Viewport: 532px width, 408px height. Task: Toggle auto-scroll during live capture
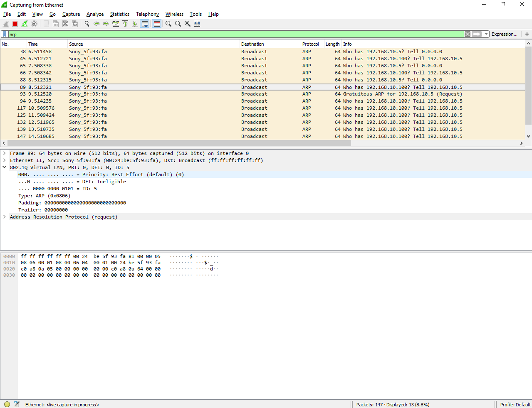tap(145, 24)
